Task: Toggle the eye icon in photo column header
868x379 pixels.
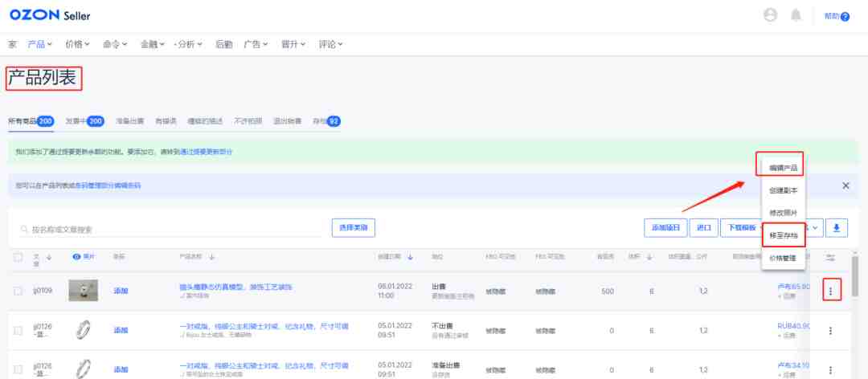Action: click(x=77, y=257)
